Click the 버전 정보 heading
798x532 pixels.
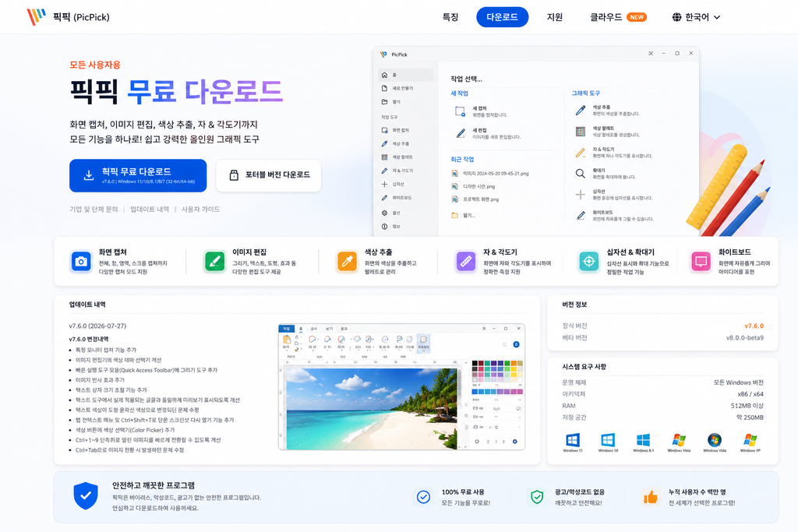(x=574, y=304)
